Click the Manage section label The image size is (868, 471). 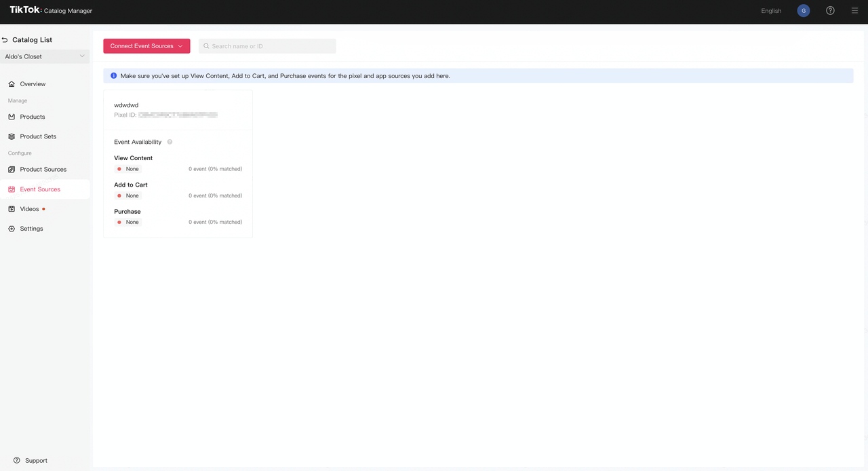coord(18,100)
